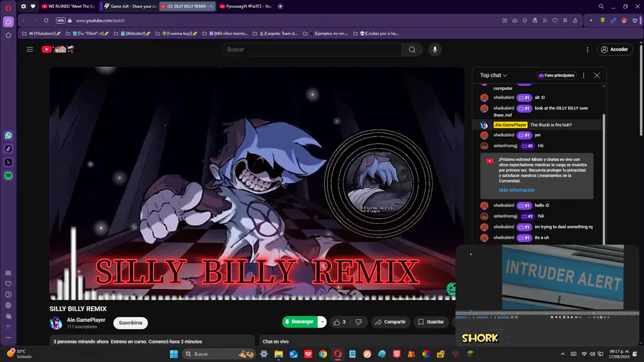This screenshot has width=644, height=362.
Task: Select the SILLY BILLY REMIX tab
Action: pos(187,6)
